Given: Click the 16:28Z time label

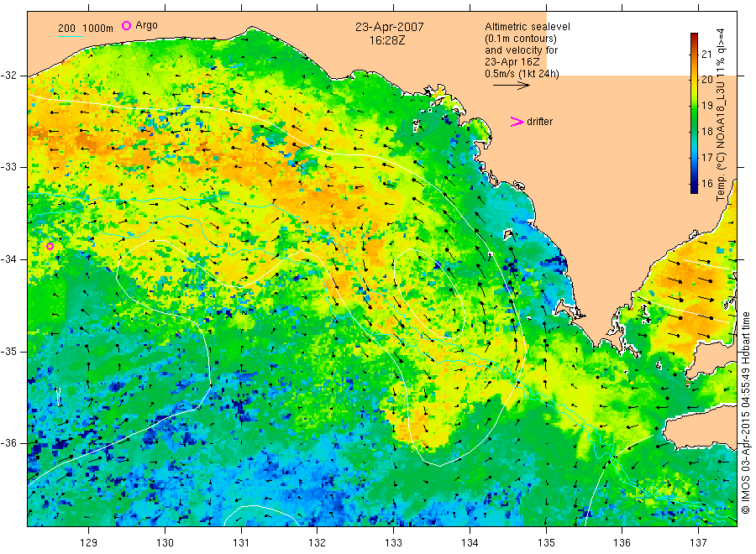Looking at the screenshot, I should 387,41.
